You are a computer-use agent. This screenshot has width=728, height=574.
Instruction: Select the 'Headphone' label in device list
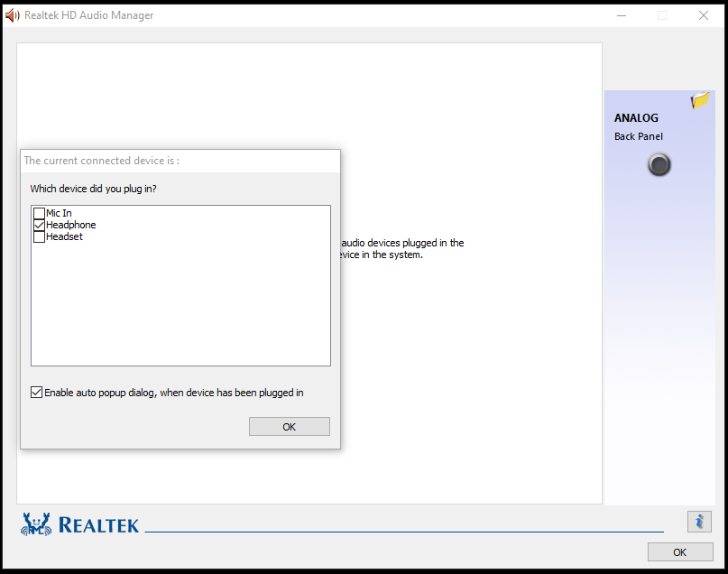(71, 225)
